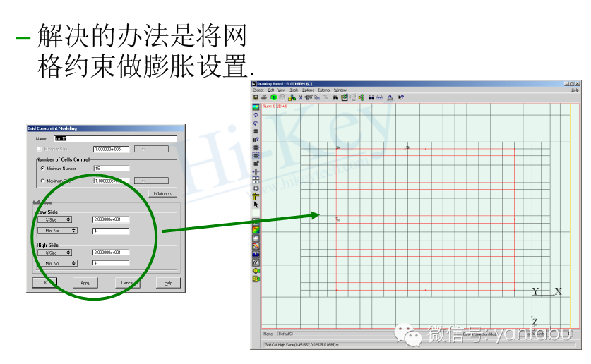
Task: Click the Low Side Min. No. value field
Action: (x=111, y=231)
